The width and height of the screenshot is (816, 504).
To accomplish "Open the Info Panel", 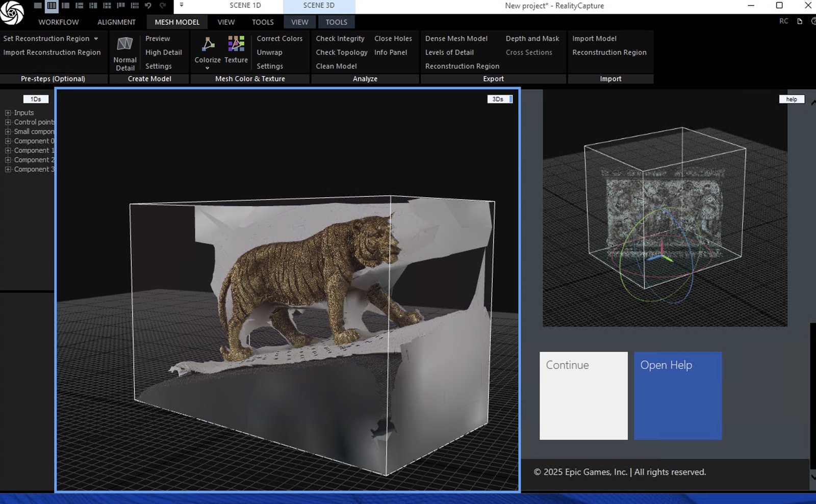I will (391, 52).
